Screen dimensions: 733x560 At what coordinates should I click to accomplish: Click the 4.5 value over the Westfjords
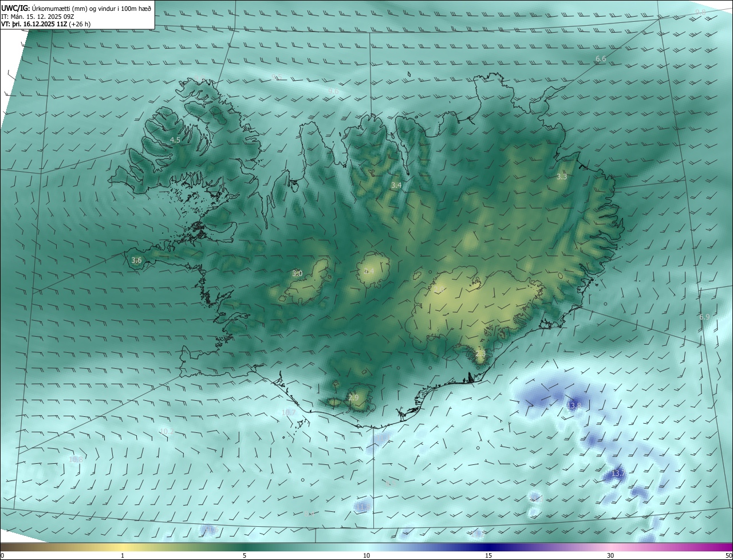(175, 140)
